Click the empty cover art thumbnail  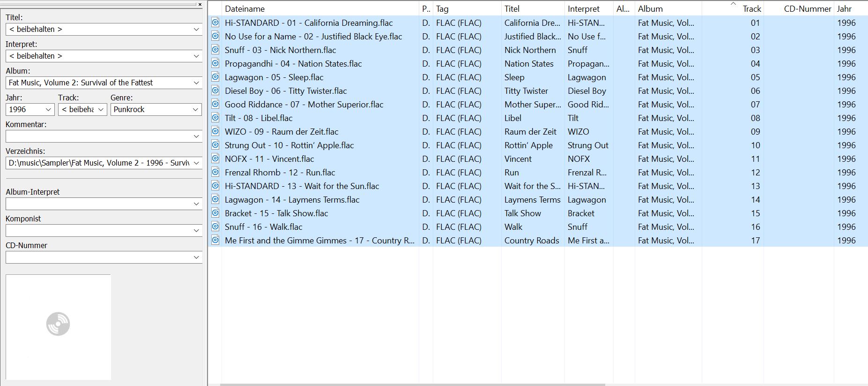point(58,327)
